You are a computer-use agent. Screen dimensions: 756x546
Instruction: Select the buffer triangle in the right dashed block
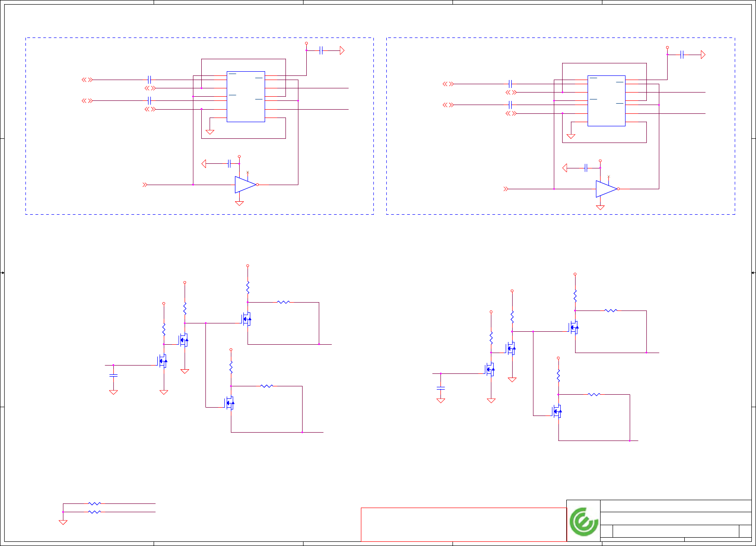coord(607,189)
